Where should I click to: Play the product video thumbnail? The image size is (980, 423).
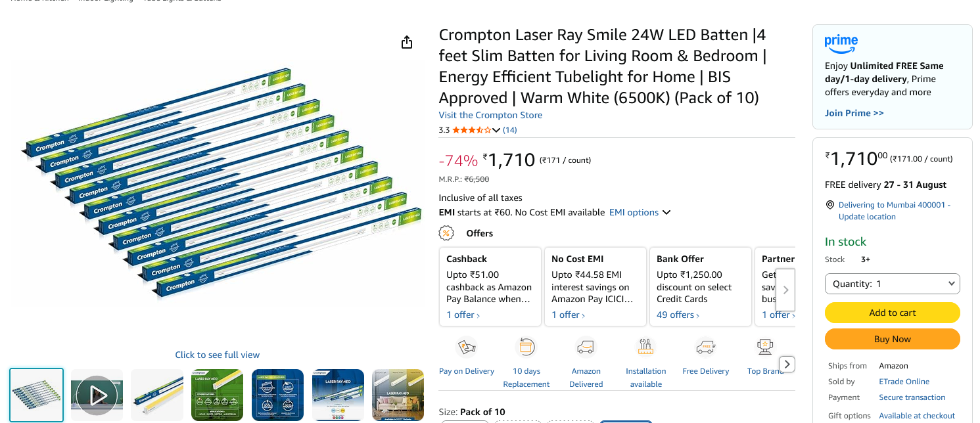click(97, 395)
